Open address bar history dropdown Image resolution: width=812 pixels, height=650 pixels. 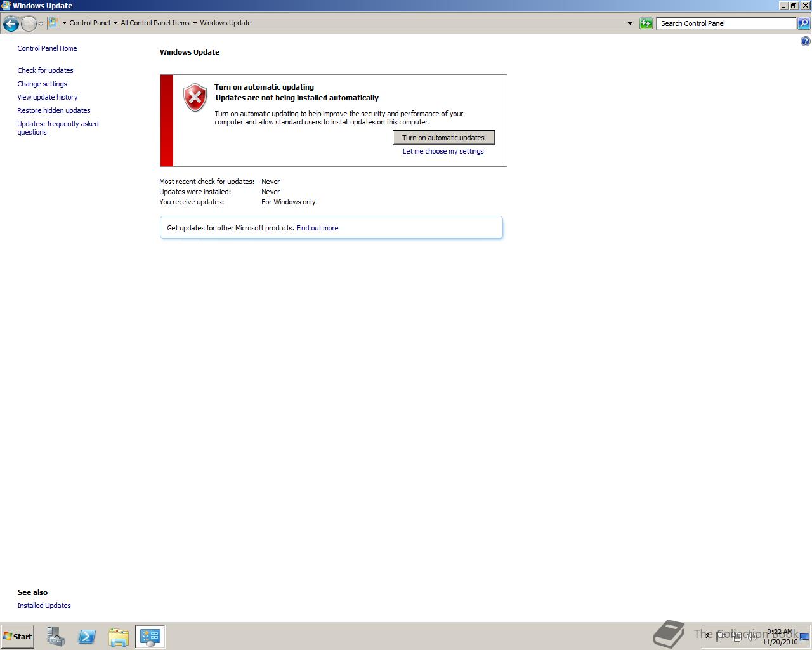(630, 23)
